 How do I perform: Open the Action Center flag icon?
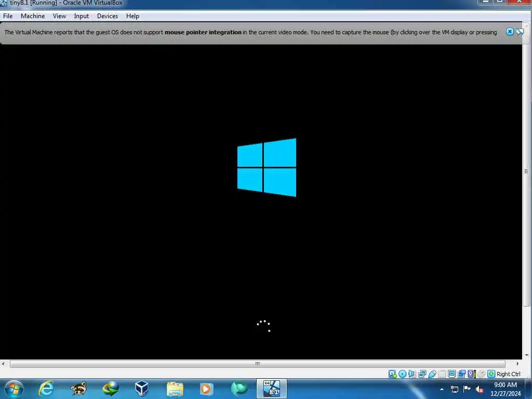[467, 389]
